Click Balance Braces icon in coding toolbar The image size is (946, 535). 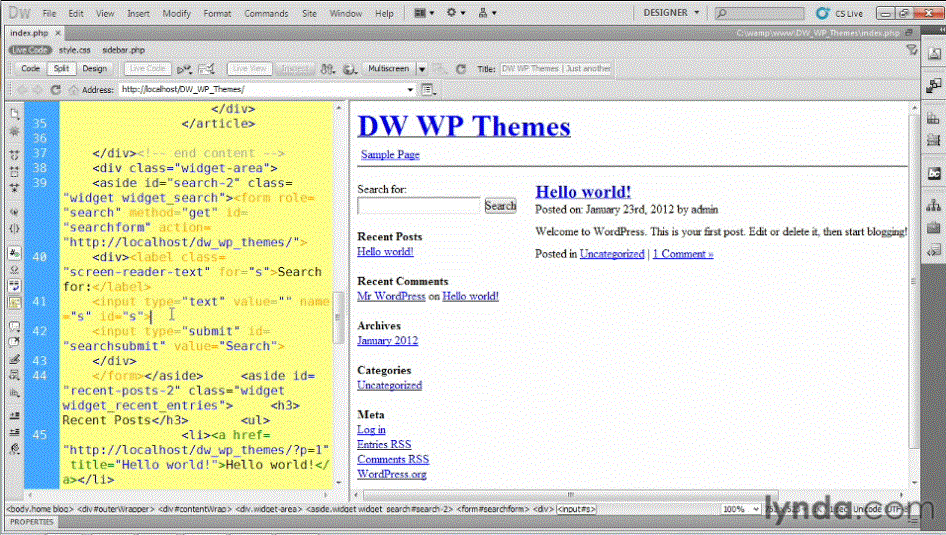point(14,229)
